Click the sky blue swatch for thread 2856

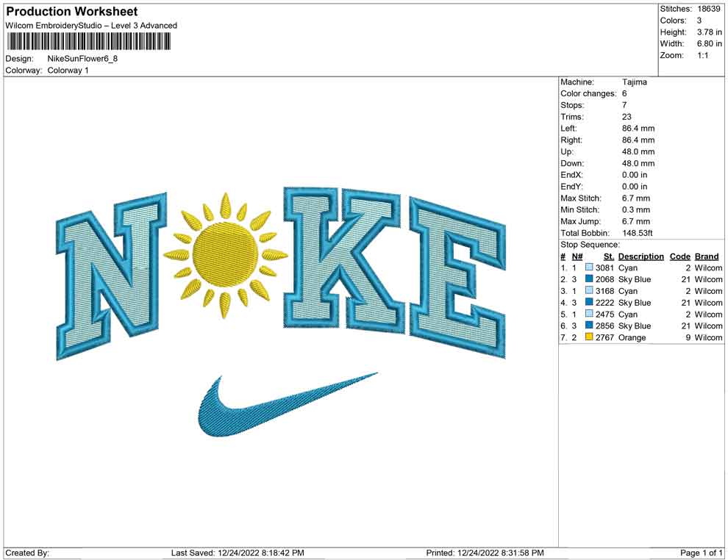click(589, 326)
